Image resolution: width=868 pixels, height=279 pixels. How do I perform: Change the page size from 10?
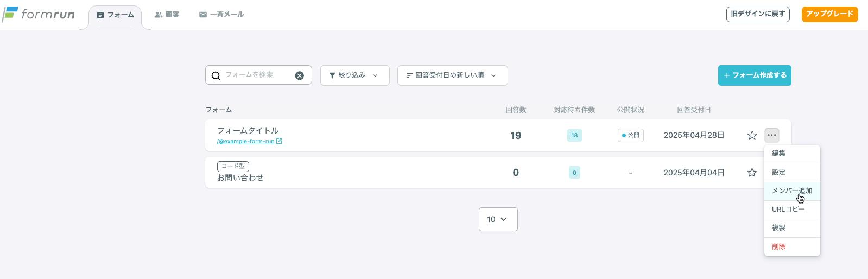click(x=498, y=219)
